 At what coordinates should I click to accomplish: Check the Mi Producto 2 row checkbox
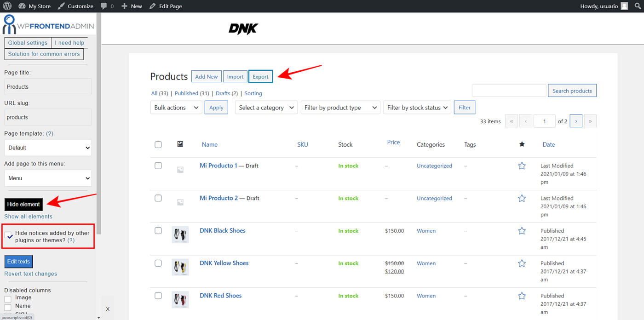click(158, 198)
